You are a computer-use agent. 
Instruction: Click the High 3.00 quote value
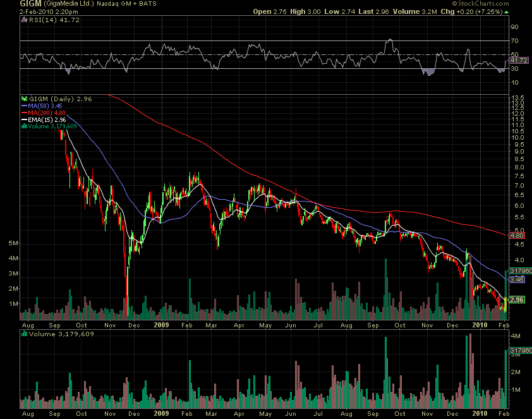coord(305,11)
